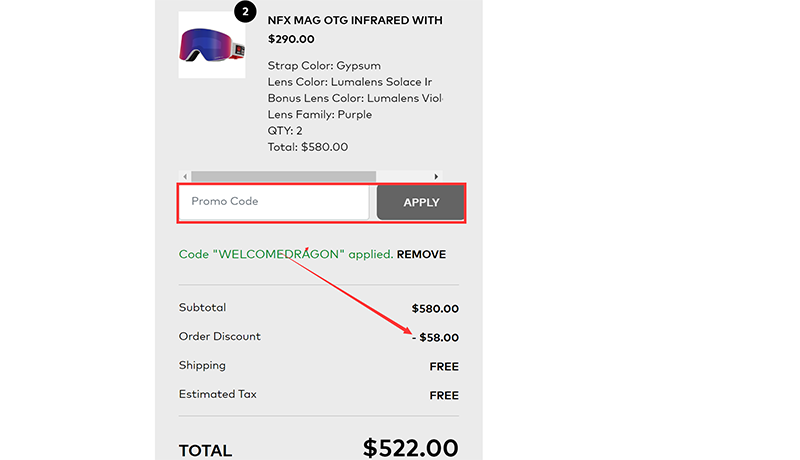Click the ski goggles product thumbnail
The width and height of the screenshot is (800, 460).
click(x=211, y=45)
